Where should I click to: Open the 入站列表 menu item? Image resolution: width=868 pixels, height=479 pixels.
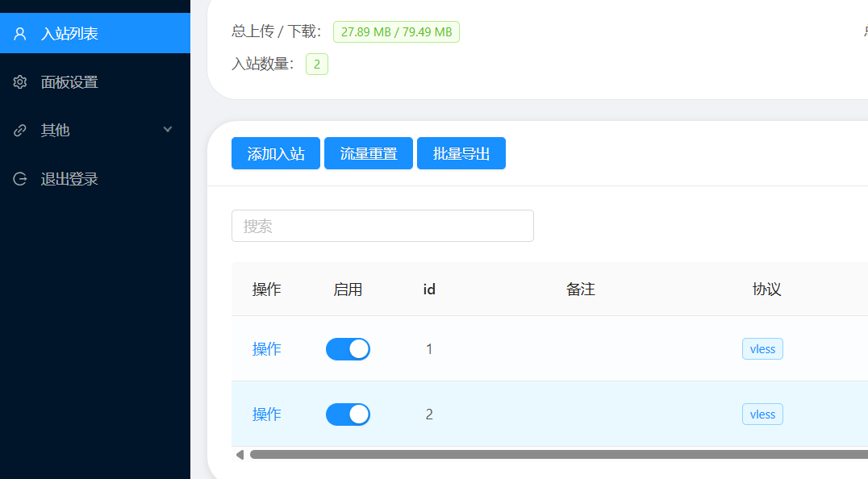coord(95,33)
